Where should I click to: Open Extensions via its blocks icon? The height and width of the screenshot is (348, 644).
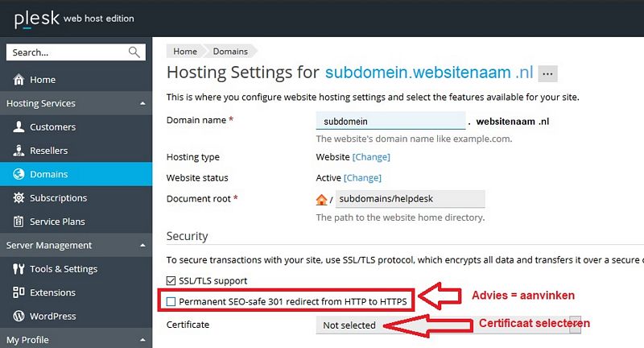(19, 292)
